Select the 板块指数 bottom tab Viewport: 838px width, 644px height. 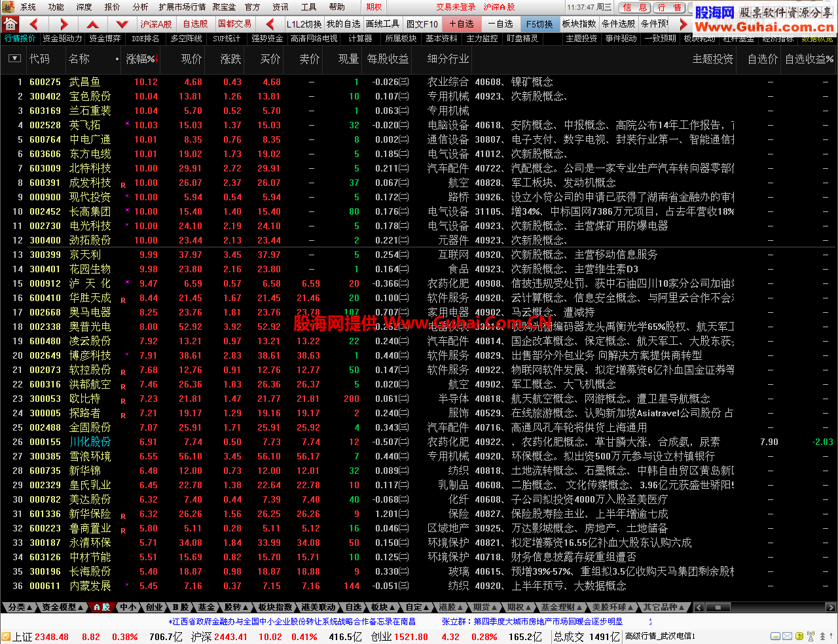click(x=275, y=607)
